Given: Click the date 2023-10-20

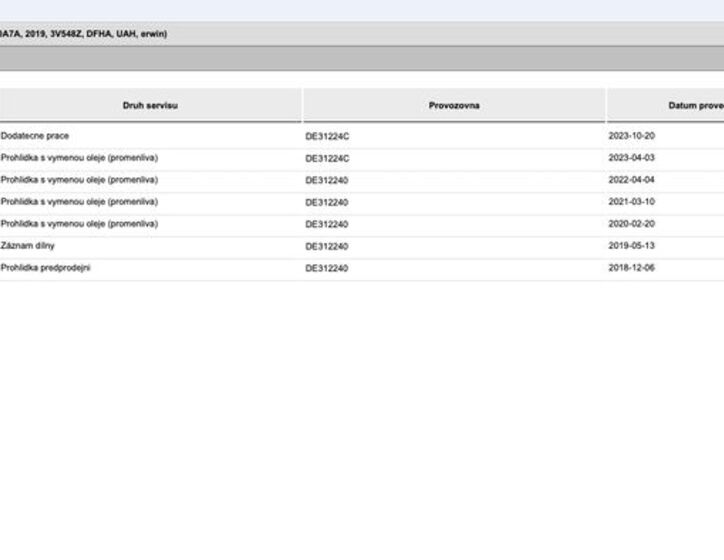Looking at the screenshot, I should [x=632, y=136].
